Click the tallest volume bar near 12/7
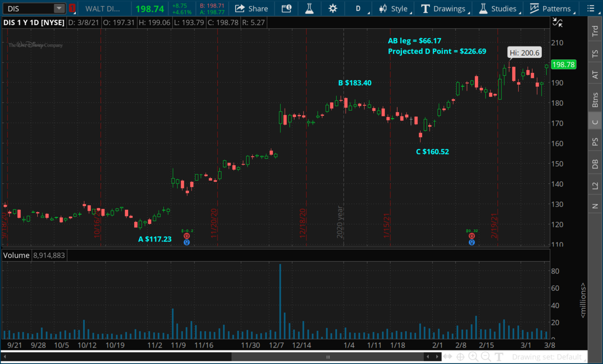 tap(280, 301)
